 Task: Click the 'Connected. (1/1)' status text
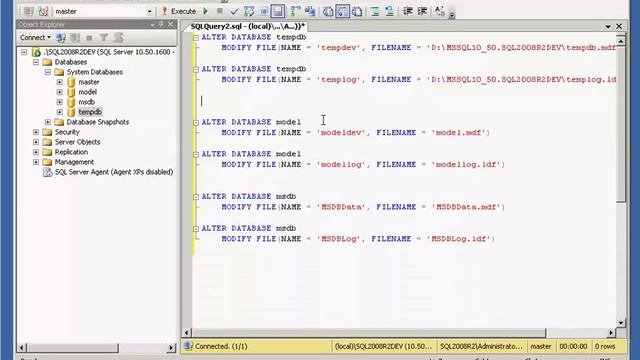click(221, 346)
